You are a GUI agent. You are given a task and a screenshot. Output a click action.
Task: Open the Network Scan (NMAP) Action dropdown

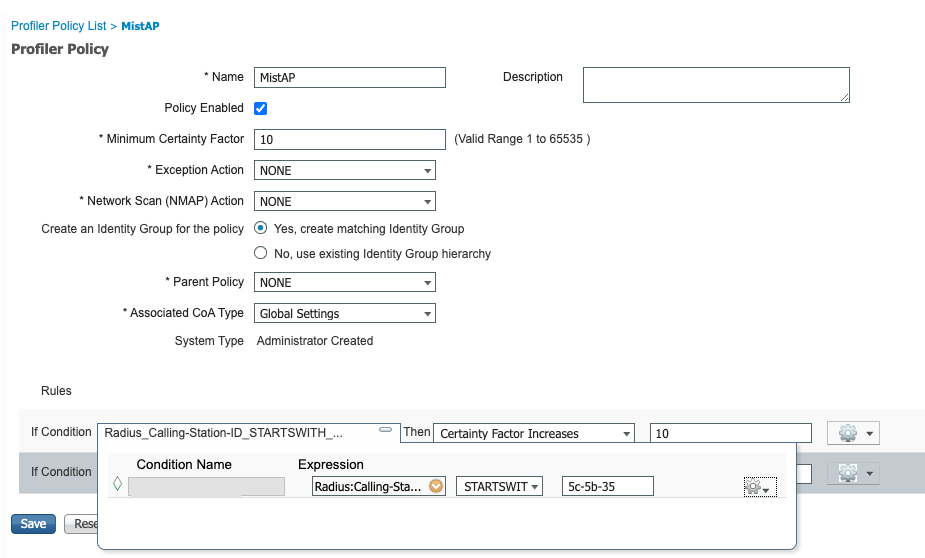pos(345,201)
